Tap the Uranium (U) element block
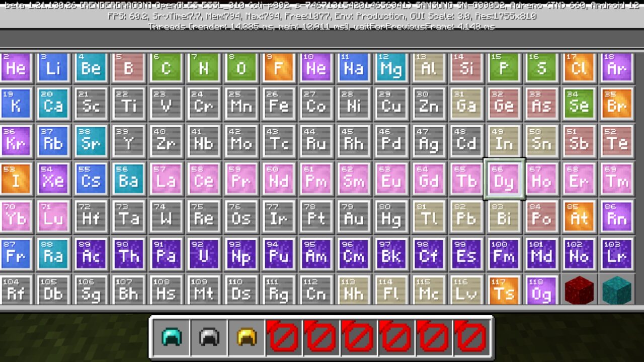 pyautogui.click(x=203, y=255)
